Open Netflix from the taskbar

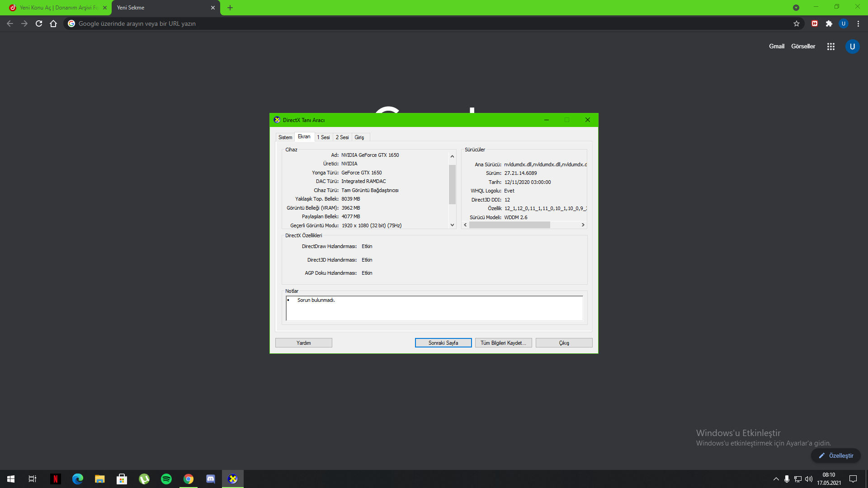(x=55, y=479)
